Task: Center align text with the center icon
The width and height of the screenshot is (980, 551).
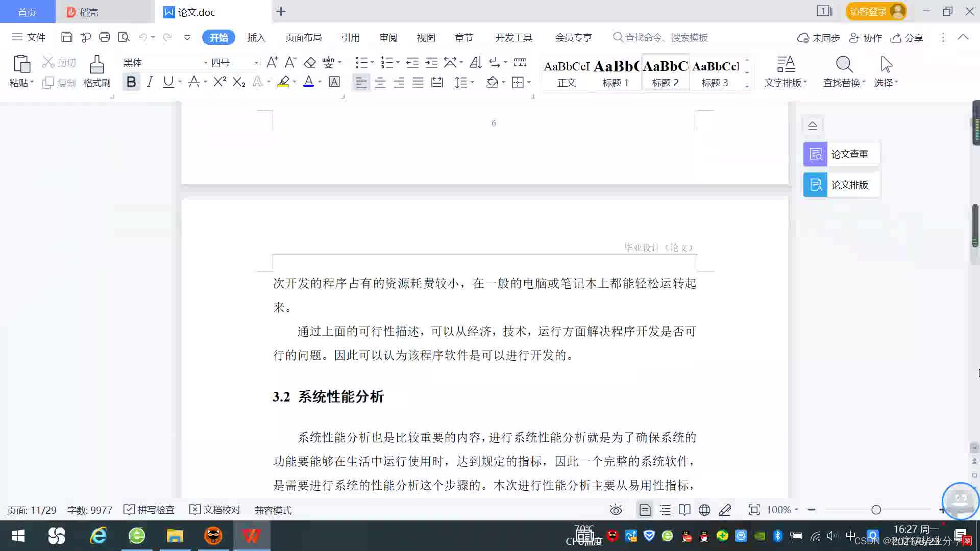Action: (380, 83)
